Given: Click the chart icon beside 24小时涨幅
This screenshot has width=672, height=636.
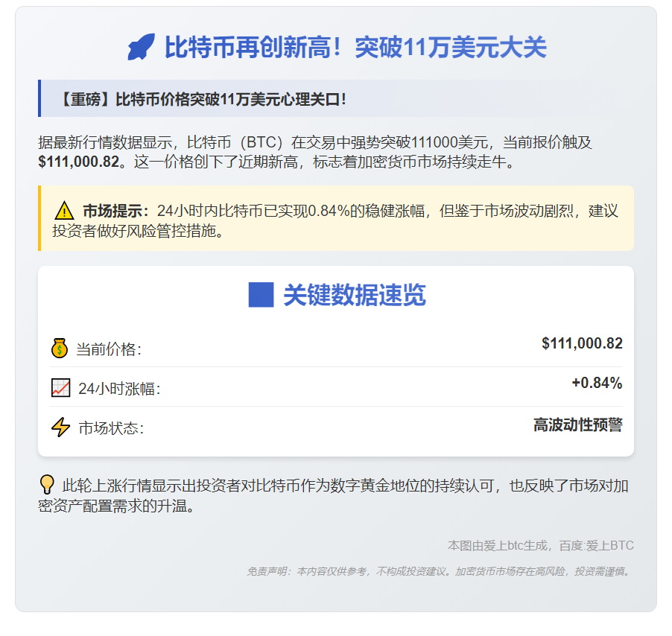Looking at the screenshot, I should pos(60,387).
